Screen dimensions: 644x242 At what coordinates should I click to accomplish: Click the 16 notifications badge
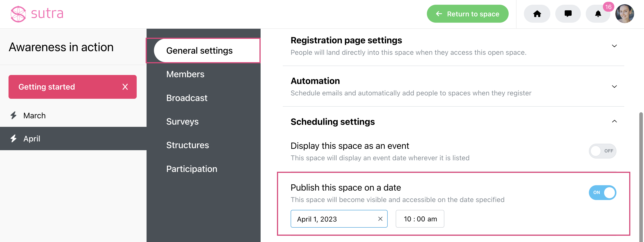[x=608, y=7]
